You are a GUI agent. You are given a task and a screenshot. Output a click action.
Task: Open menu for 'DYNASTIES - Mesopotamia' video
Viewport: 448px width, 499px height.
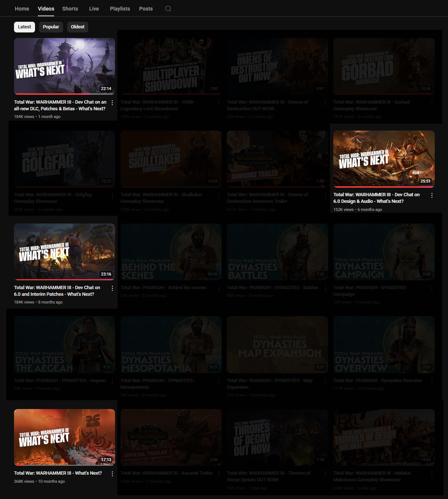coord(219,381)
